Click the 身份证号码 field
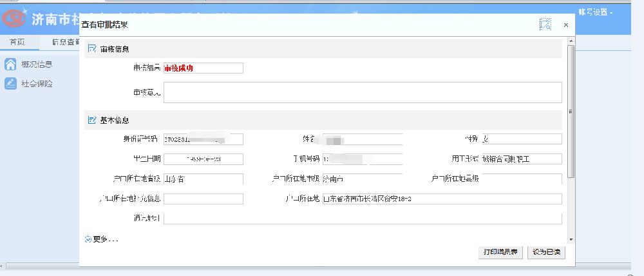This screenshot has width=644, height=276. pyautogui.click(x=204, y=139)
